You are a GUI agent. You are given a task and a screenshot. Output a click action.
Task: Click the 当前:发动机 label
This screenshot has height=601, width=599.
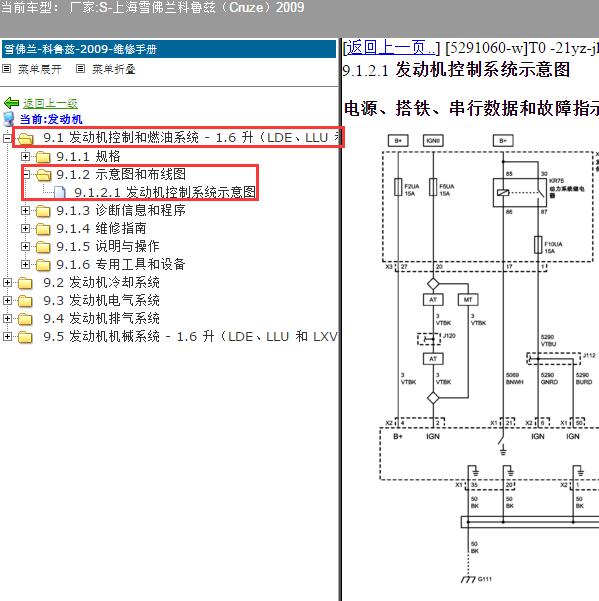point(51,119)
